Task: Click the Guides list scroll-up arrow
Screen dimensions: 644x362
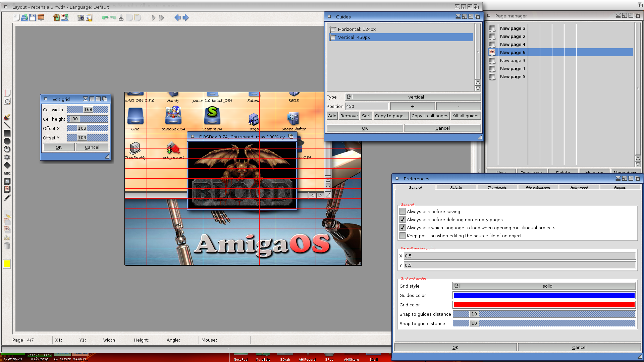Action: point(478,82)
